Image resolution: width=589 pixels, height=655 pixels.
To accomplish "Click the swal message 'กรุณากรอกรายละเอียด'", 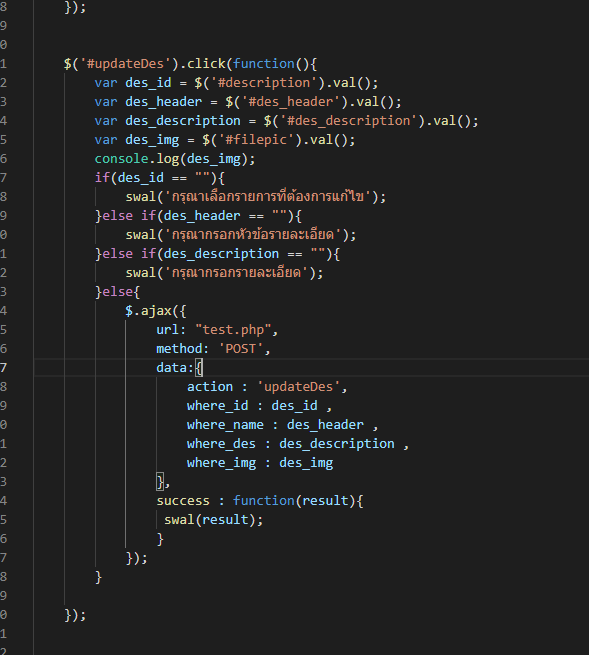I will (x=236, y=272).
